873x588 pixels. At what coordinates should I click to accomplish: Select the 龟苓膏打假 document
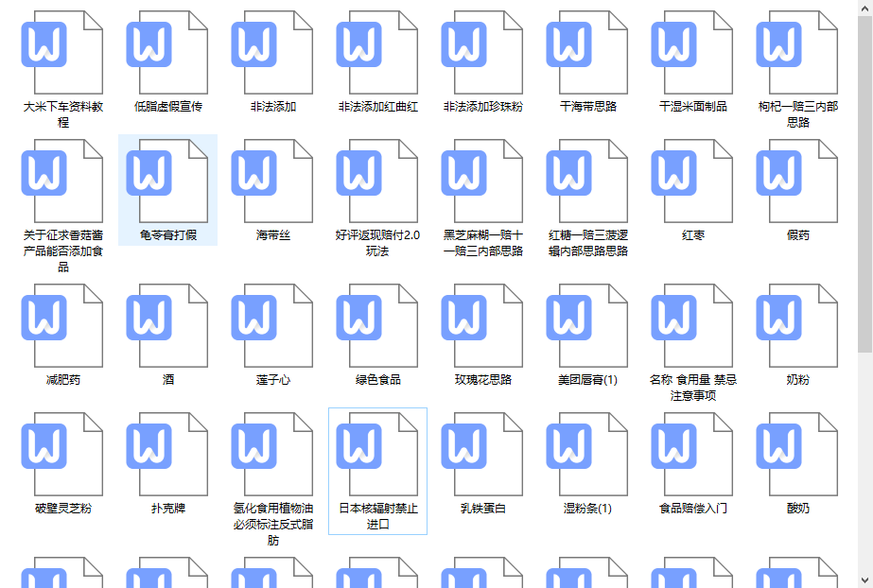pyautogui.click(x=167, y=180)
